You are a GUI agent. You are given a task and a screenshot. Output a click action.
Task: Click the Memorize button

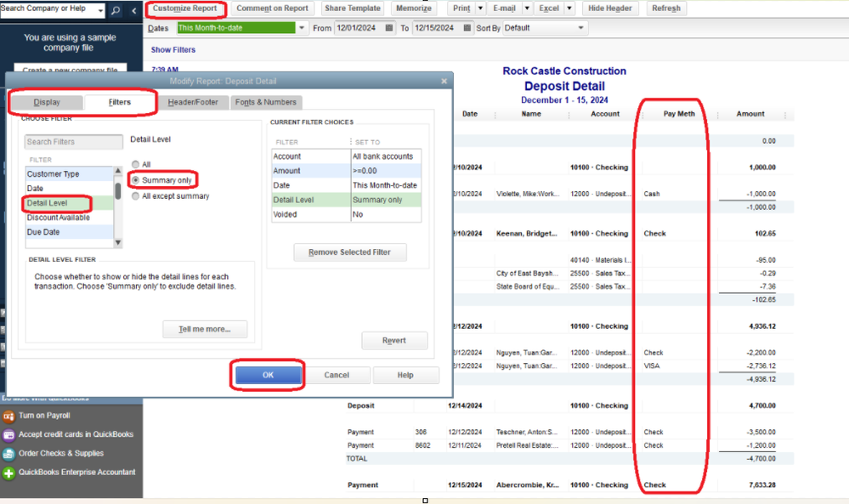(x=414, y=8)
